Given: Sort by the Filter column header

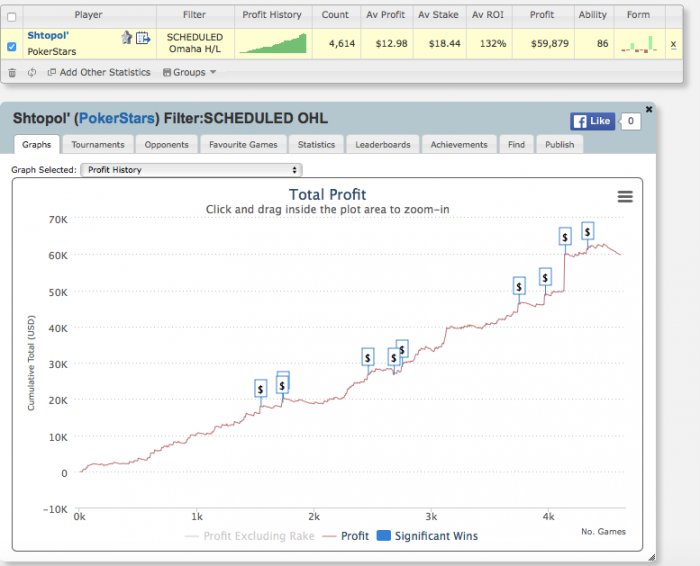Looking at the screenshot, I should tap(194, 15).
